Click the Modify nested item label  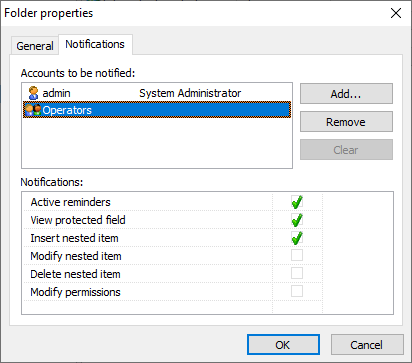pyautogui.click(x=76, y=256)
